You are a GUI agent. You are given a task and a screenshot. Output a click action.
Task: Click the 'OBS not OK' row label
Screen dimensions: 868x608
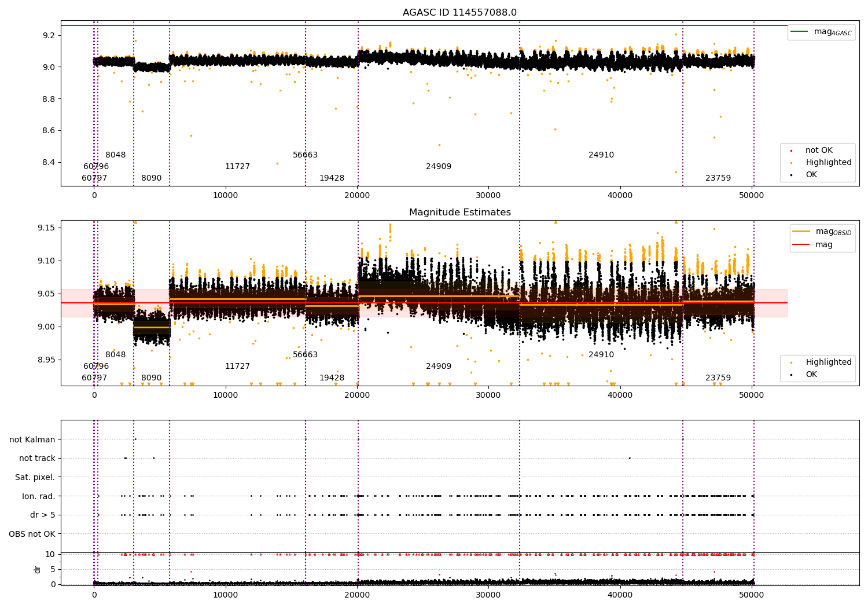32,534
